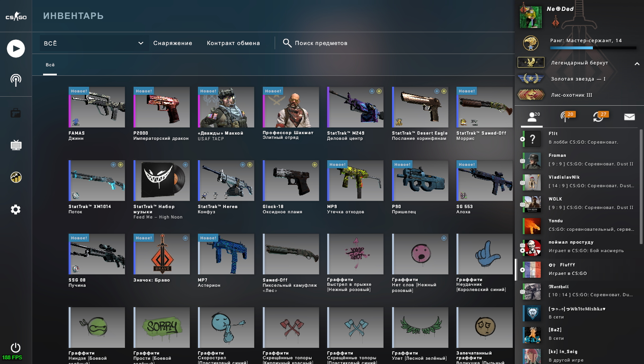This screenshot has height=364, width=644.
Task: Click the ИНВЕНТАРЬ page title
Action: pos(73,16)
